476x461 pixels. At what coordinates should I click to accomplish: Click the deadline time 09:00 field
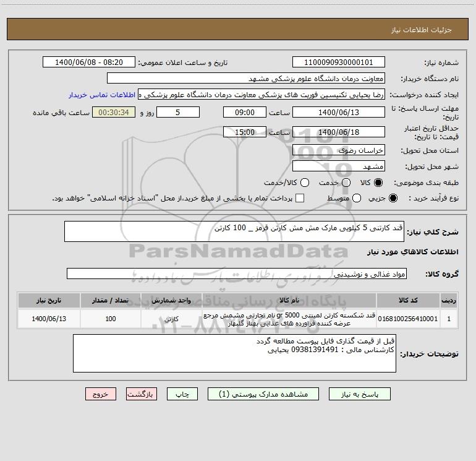point(245,113)
